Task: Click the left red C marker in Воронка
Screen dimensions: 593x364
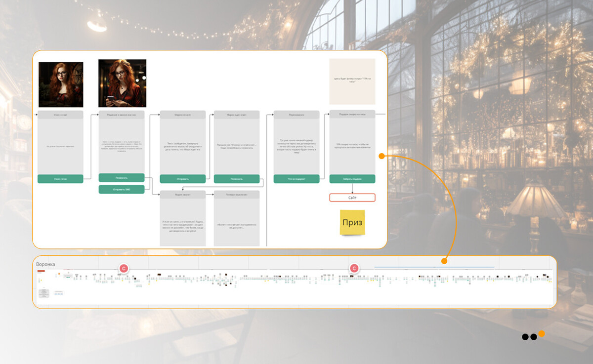Action: pos(124,268)
